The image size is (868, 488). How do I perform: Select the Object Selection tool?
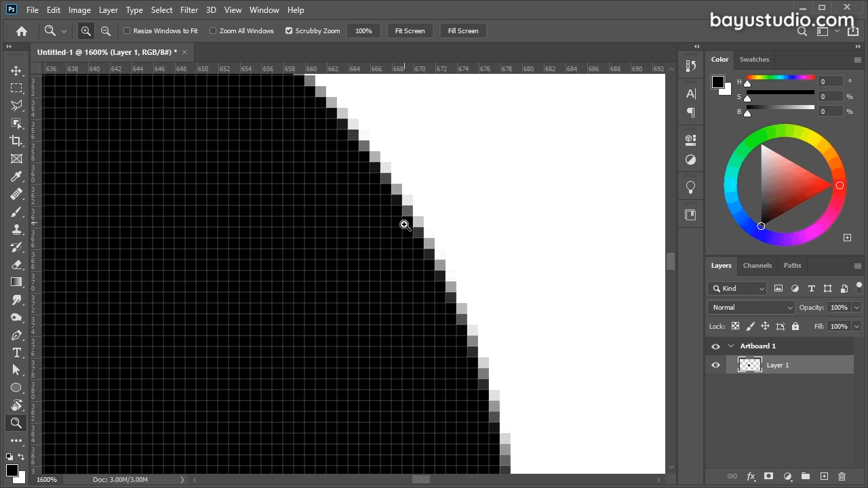tap(16, 123)
